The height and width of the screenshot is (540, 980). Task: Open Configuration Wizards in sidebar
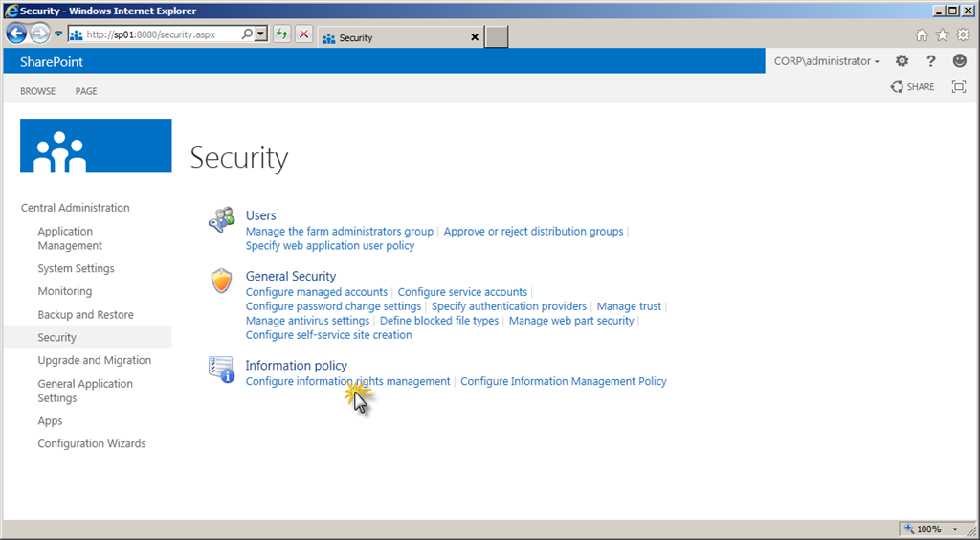(91, 443)
